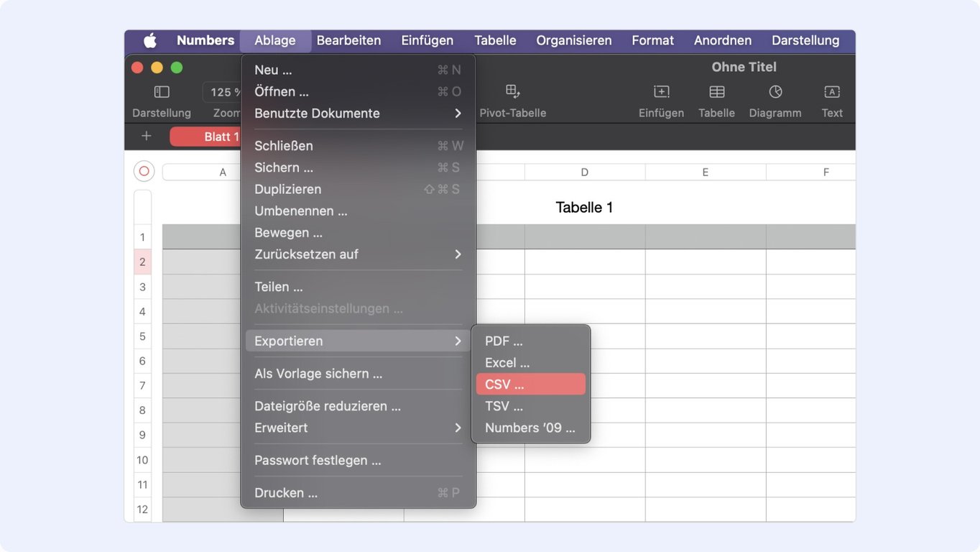
Task: Choose Bewegen … from the menu
Action: pos(358,232)
